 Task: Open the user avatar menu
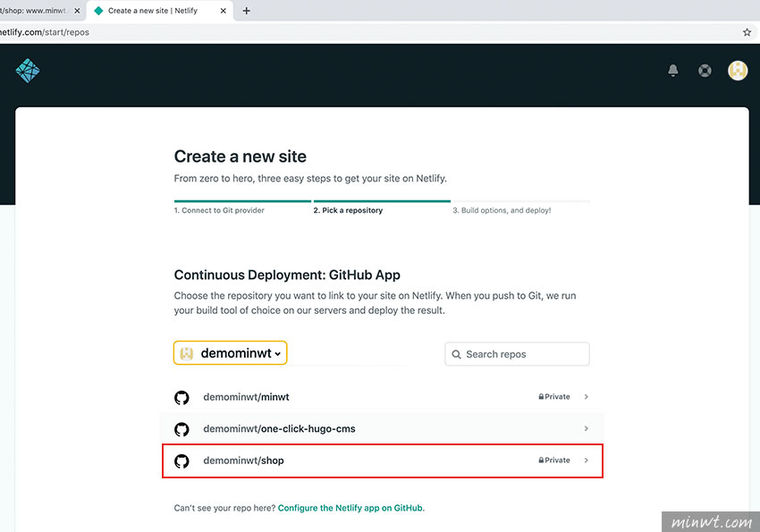click(x=738, y=71)
